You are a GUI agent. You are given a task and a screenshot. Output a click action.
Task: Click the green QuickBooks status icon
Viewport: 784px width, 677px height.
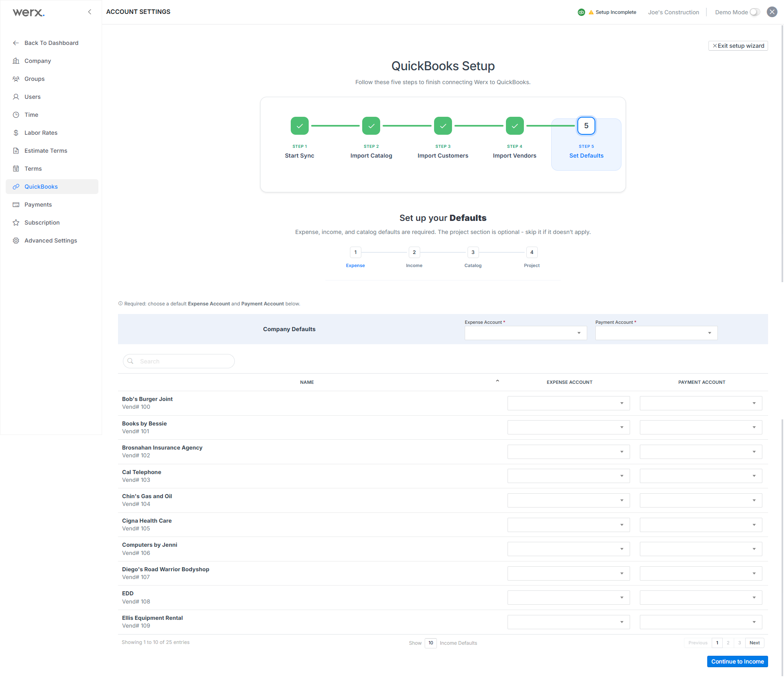click(x=581, y=12)
